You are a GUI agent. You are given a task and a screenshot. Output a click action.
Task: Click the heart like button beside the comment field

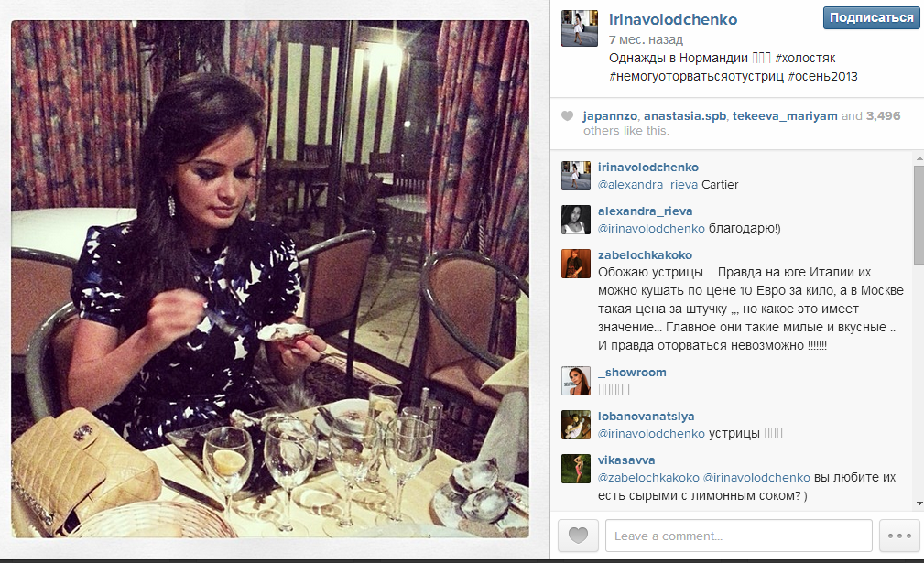click(x=578, y=536)
